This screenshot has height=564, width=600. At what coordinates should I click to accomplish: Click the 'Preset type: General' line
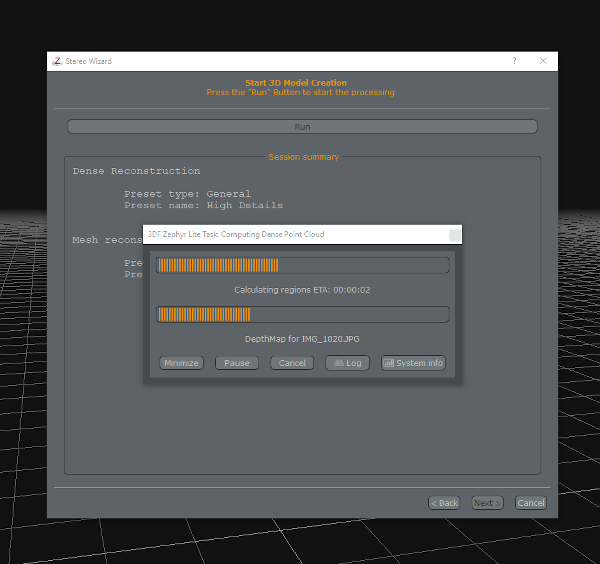click(x=188, y=194)
